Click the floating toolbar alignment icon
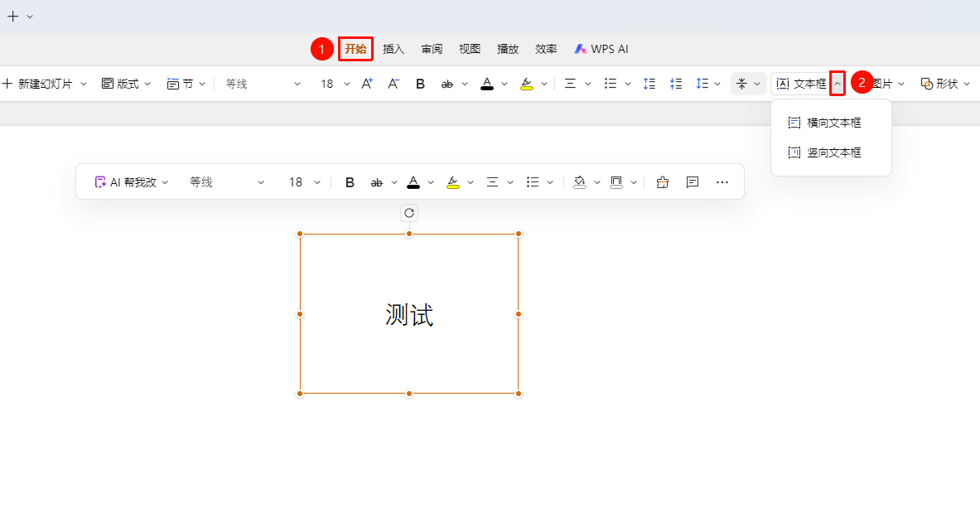Image resolution: width=980 pixels, height=532 pixels. [493, 182]
